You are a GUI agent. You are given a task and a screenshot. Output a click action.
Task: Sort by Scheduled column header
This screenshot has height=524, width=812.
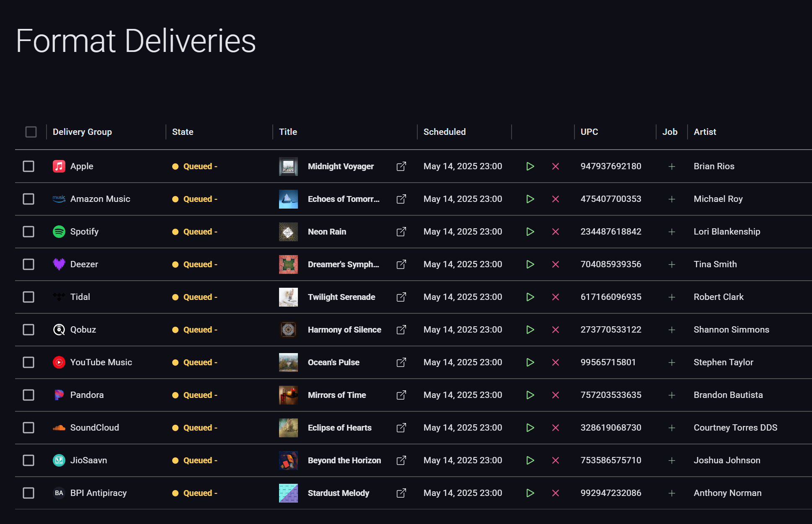pyautogui.click(x=445, y=132)
